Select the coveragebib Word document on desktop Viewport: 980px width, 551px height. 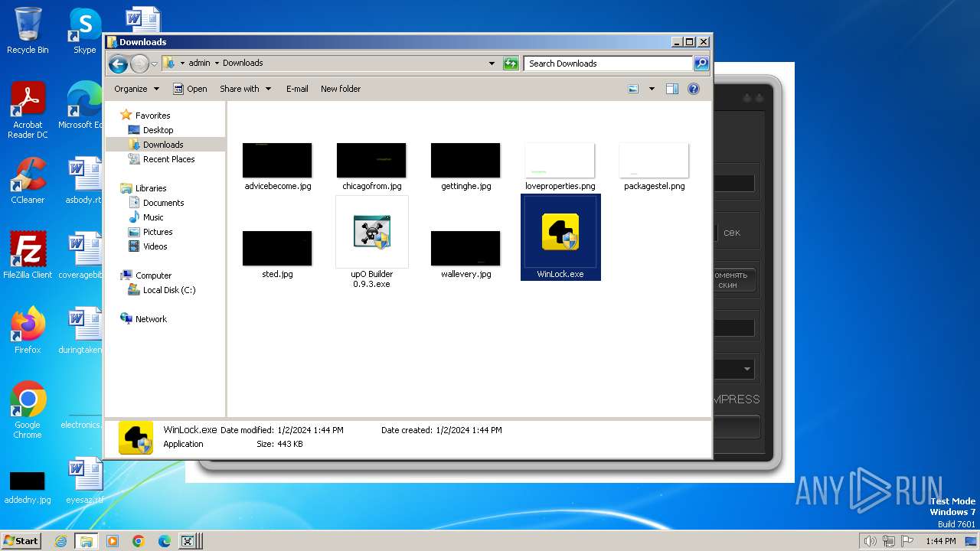point(83,256)
